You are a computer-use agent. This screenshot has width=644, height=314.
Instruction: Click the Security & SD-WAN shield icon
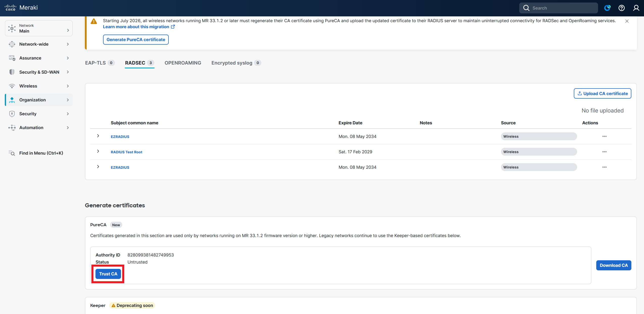(x=12, y=72)
